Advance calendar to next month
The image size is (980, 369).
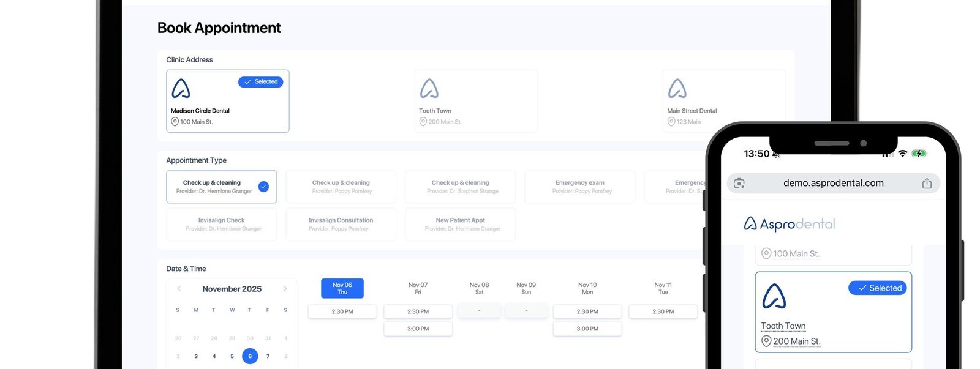285,289
